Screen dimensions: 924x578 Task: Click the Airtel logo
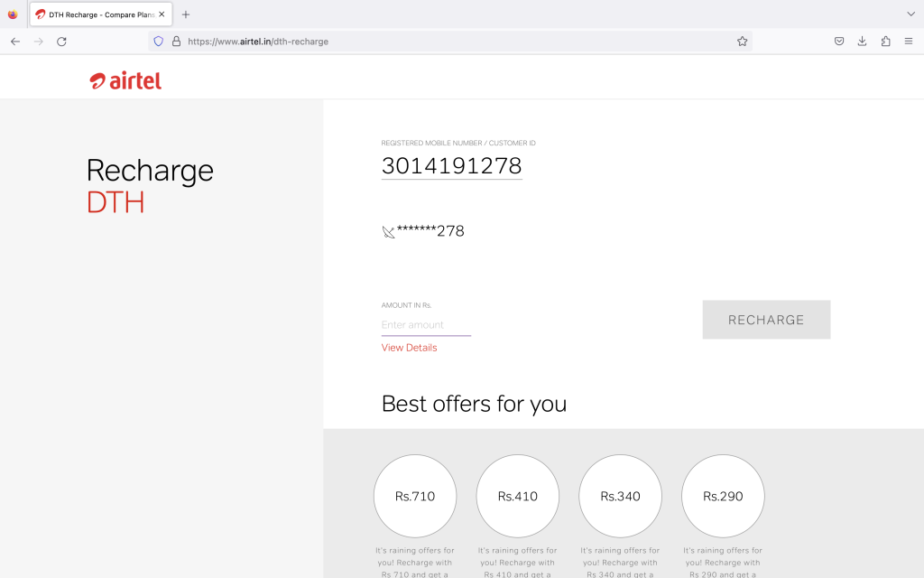pos(125,80)
